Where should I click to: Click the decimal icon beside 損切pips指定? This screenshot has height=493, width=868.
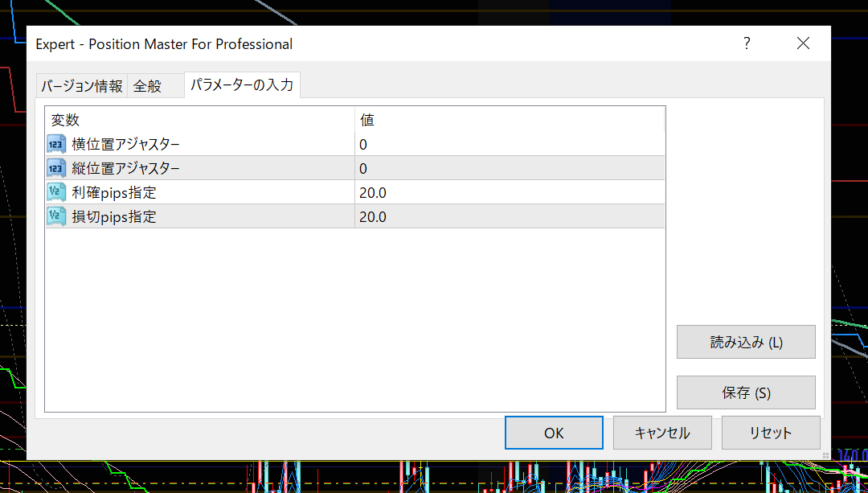point(56,216)
